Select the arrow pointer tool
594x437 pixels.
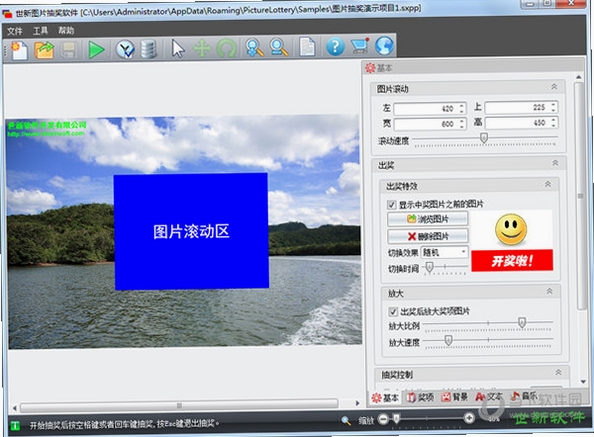[177, 49]
